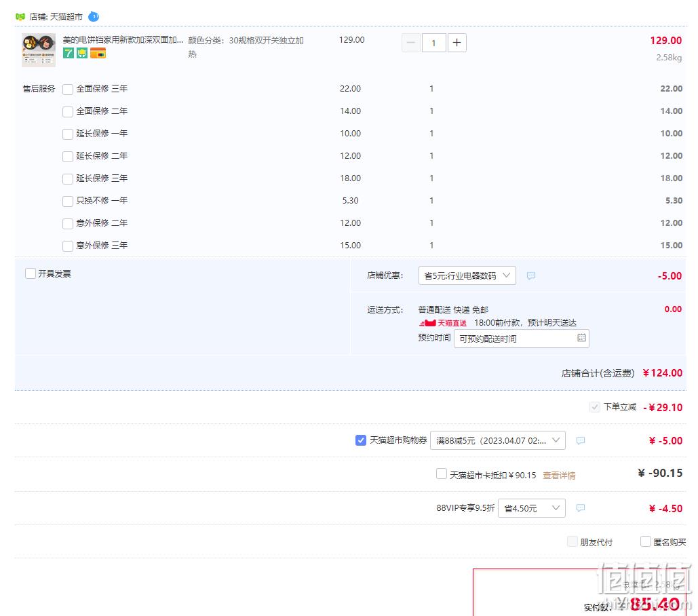Check 全面保修 二年 service option
The height and width of the screenshot is (616, 698).
68,112
